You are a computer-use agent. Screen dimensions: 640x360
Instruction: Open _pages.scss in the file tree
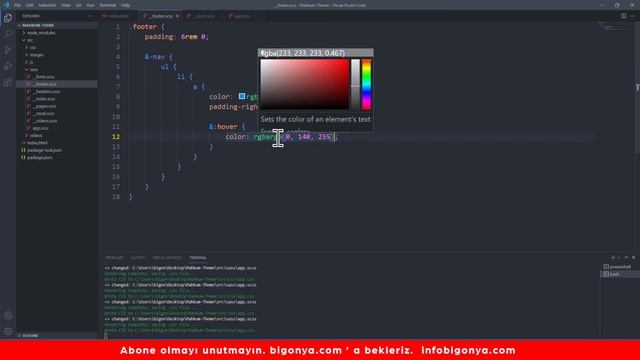[57, 106]
